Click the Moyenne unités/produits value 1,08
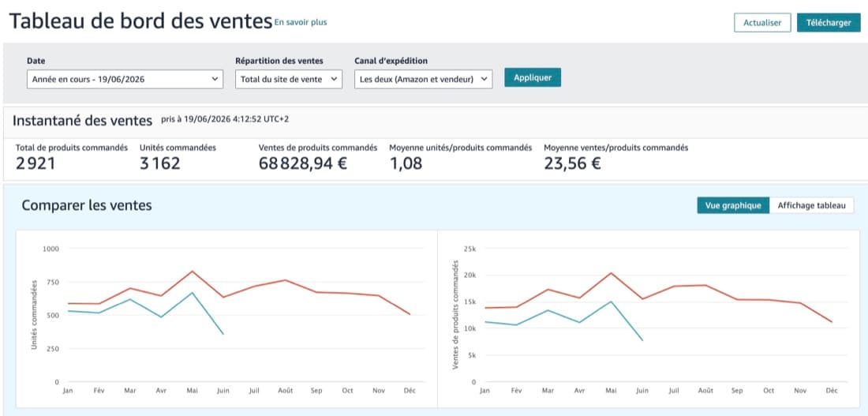 (x=406, y=163)
